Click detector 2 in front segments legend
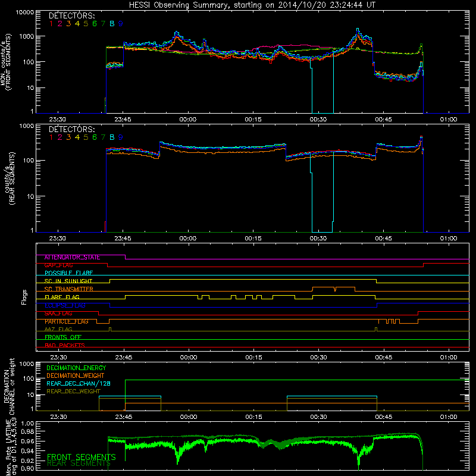This screenshot has height=476, width=476. 60,24
